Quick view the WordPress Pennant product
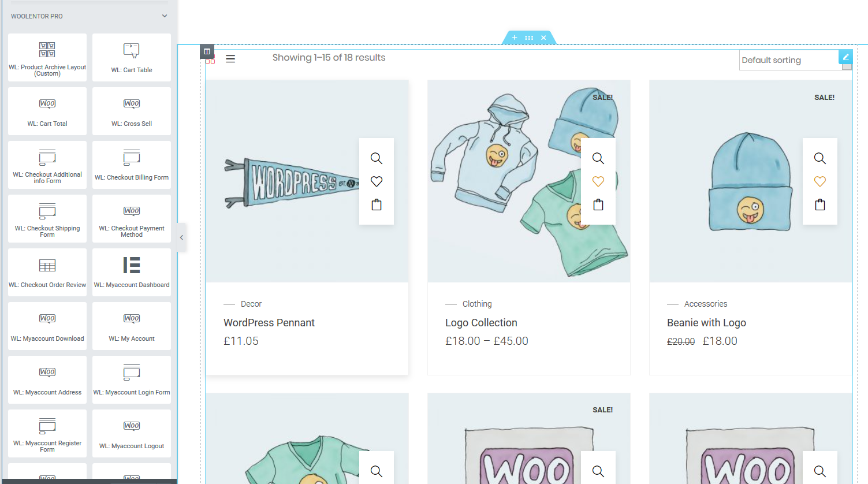This screenshot has width=868, height=484. click(x=377, y=158)
